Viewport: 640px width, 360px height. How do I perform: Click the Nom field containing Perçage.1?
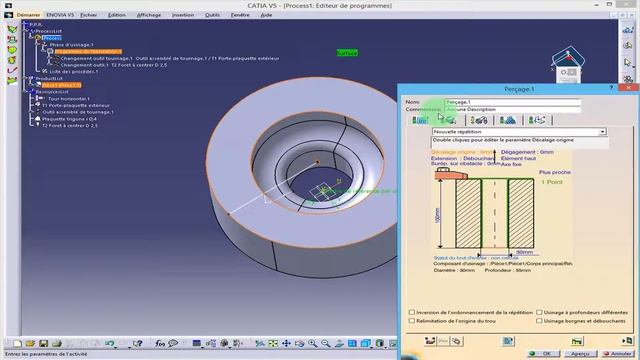pos(513,102)
